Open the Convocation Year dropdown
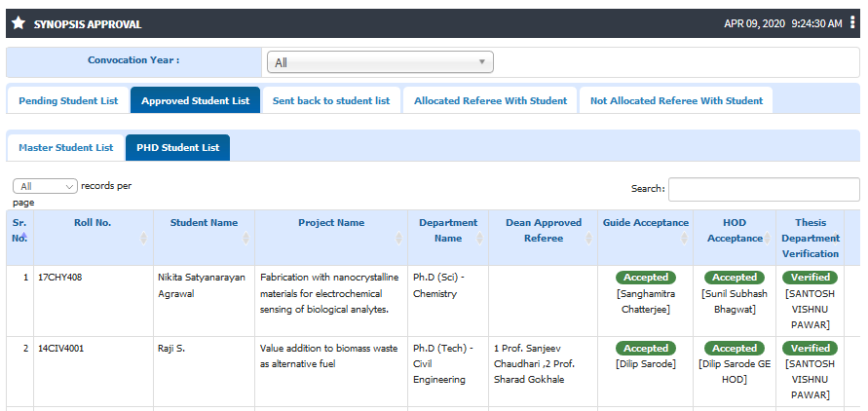Image resolution: width=868 pixels, height=411 pixels. pyautogui.click(x=380, y=62)
